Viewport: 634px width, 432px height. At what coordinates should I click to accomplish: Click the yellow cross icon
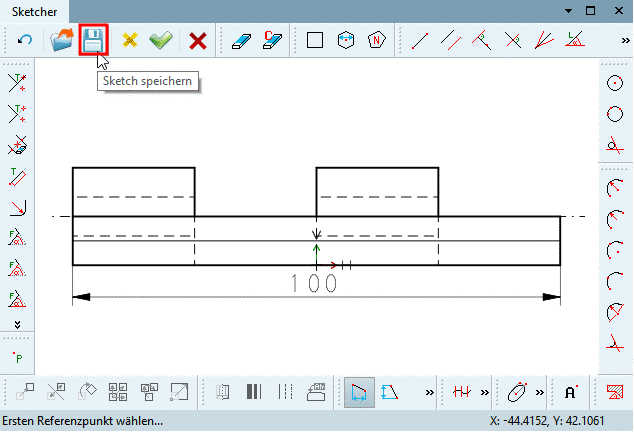point(129,40)
